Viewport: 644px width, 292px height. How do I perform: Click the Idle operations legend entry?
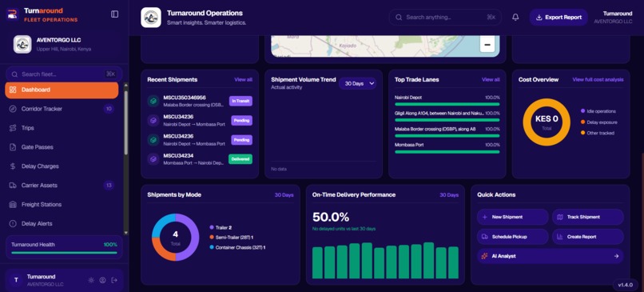[598, 111]
